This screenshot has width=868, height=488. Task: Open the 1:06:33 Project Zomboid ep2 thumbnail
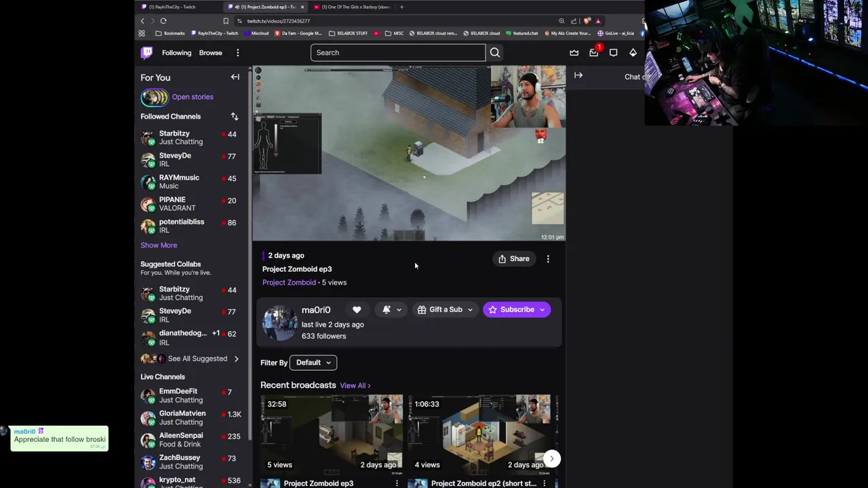(479, 434)
